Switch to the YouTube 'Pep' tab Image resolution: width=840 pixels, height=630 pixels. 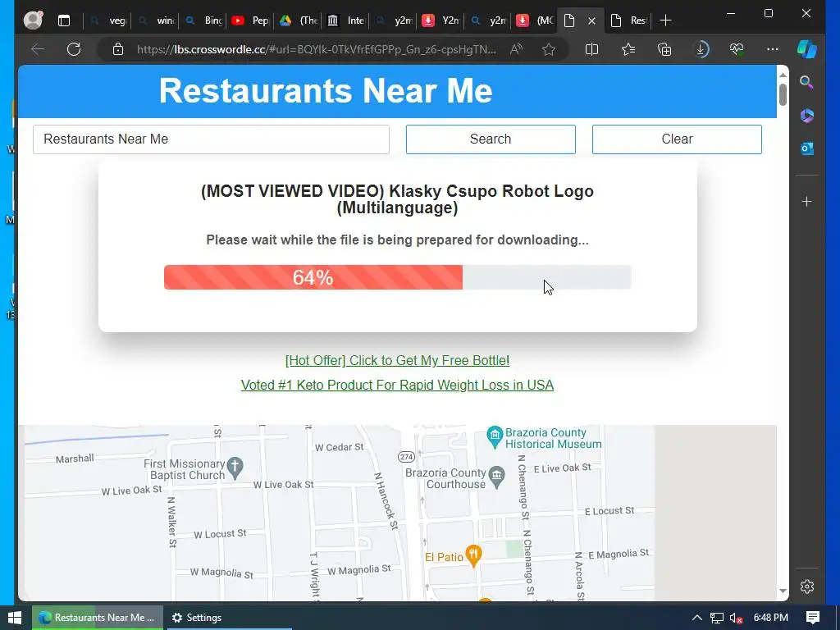(250, 21)
